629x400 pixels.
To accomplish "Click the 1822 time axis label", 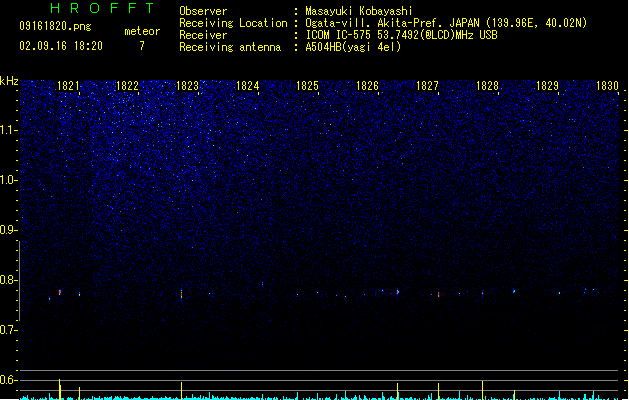I will click(x=127, y=86).
